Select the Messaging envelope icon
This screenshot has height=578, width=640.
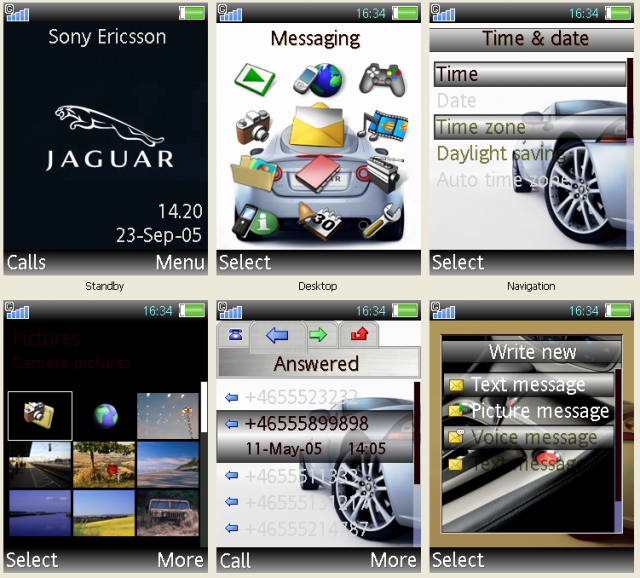coord(317,125)
